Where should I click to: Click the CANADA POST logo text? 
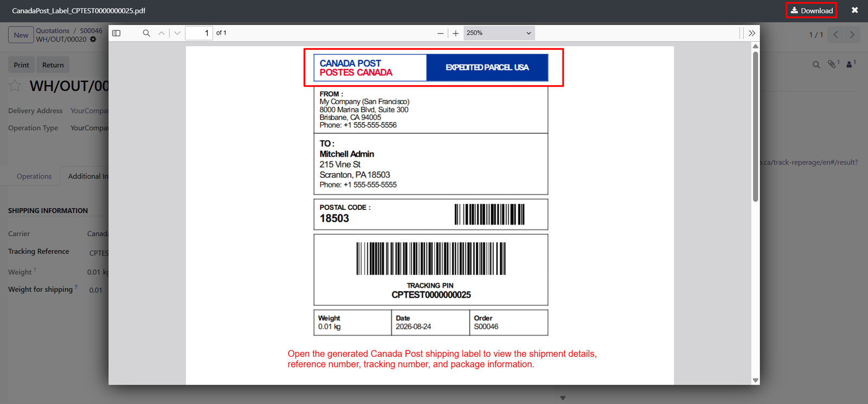point(350,63)
